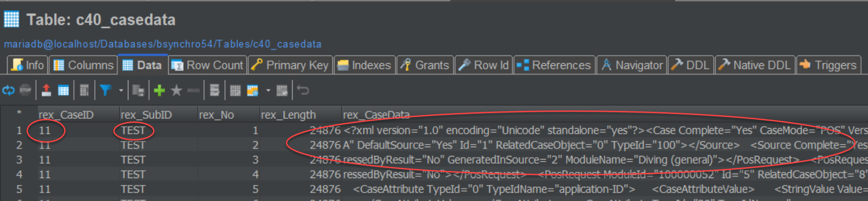The image size is (868, 201).
Task: Switch to the Triggers tab
Action: click(x=828, y=65)
